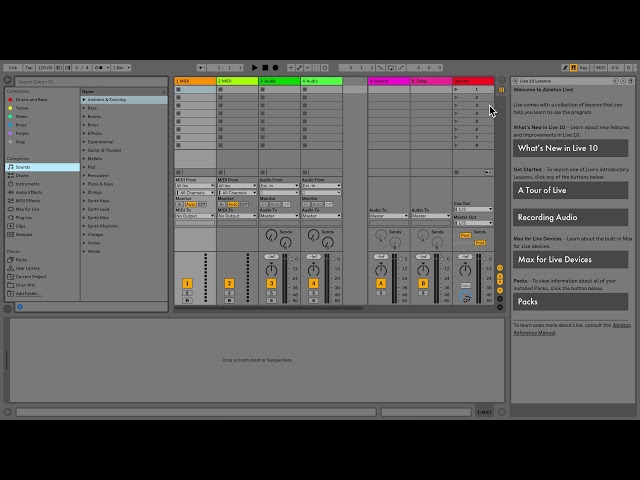Screen dimensions: 640x480
Task: Enable MIDI Arrangement Overdub plus icon
Action: pos(291,68)
